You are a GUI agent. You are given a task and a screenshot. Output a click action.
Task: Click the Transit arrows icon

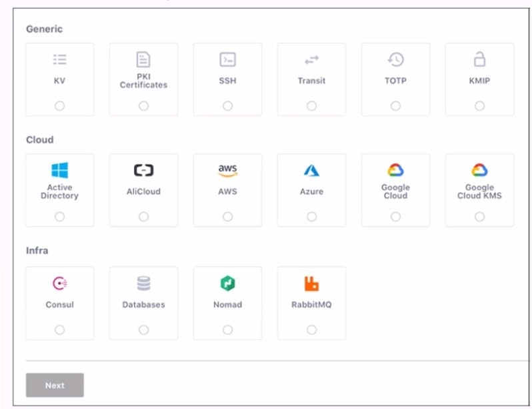pos(312,60)
